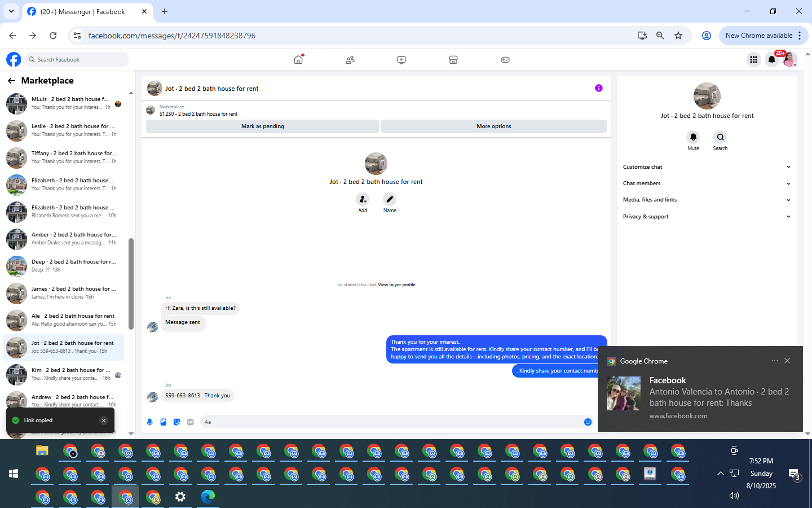Image resolution: width=812 pixels, height=508 pixels.
Task: Click the sticker icon in composer
Action: tap(177, 422)
